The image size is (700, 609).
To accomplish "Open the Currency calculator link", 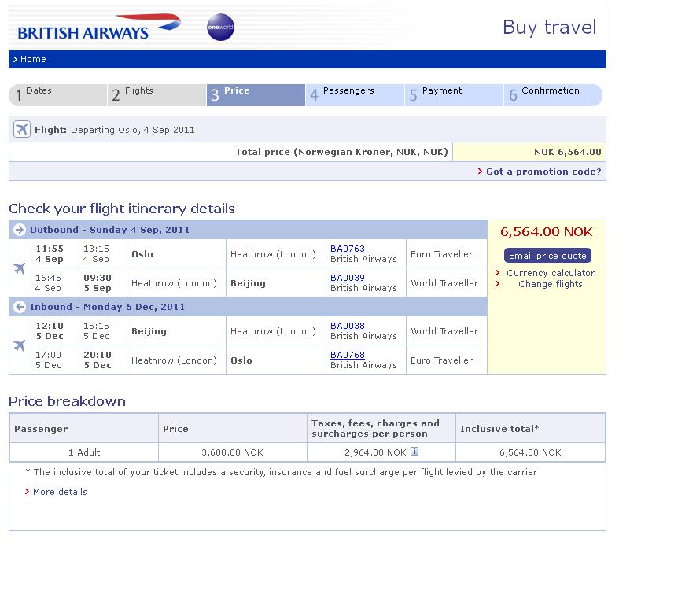I will [550, 273].
